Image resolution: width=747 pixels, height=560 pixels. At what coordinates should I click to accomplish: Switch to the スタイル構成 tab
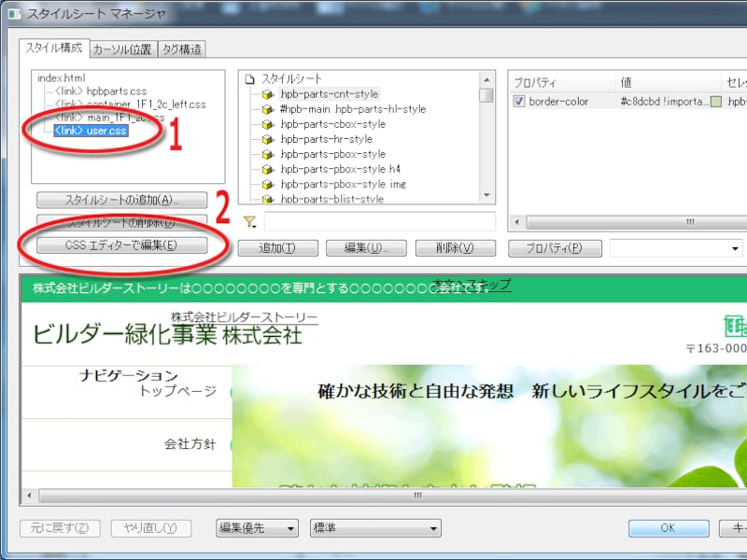coord(54,49)
